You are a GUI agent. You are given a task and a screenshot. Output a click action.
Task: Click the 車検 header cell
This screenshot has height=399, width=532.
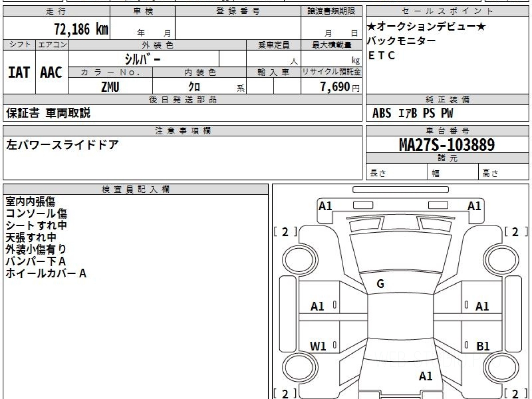tap(142, 12)
